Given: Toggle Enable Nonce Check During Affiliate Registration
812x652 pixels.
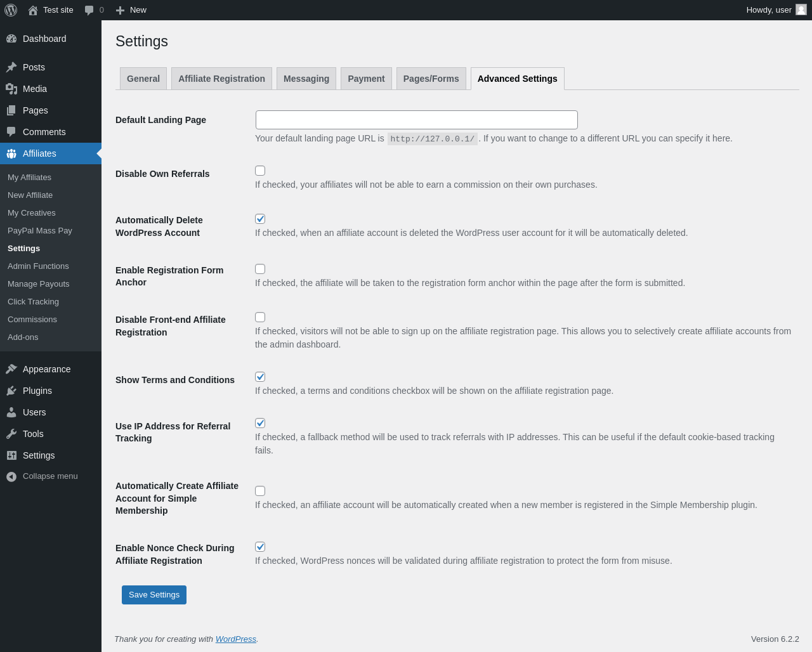Looking at the screenshot, I should point(260,547).
